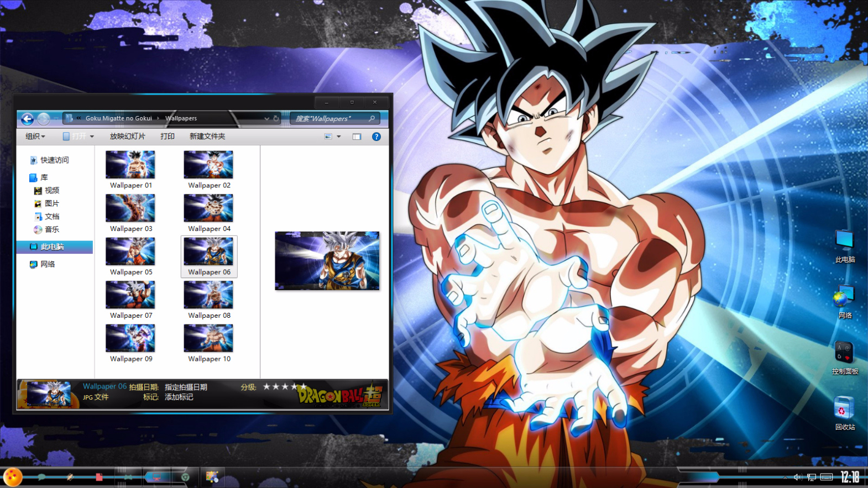Select Wallpaper 03 file

pos(130,213)
